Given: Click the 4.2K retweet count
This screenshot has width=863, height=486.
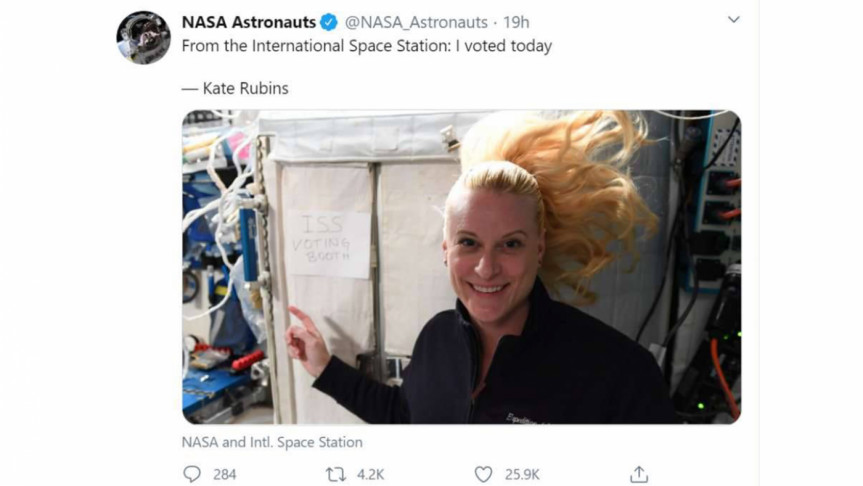Looking at the screenshot, I should 370,474.
